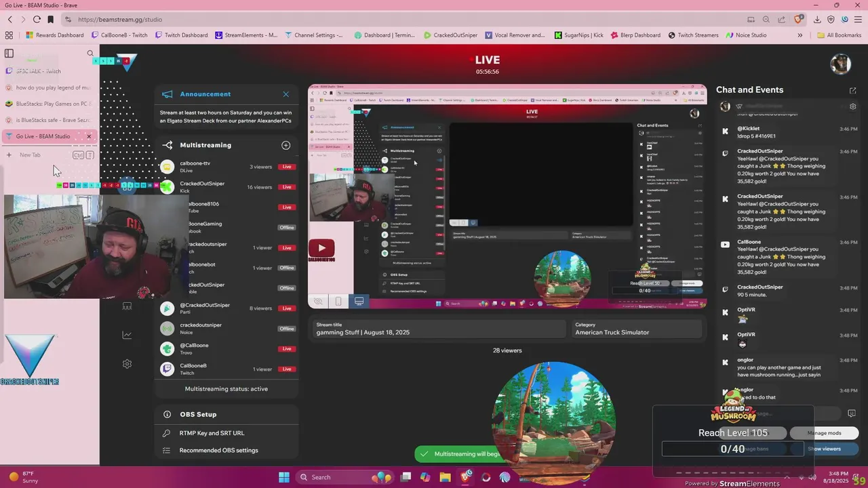Open the BEAM sidebar settings gear
Viewport: 868px width, 488px height.
tap(127, 364)
